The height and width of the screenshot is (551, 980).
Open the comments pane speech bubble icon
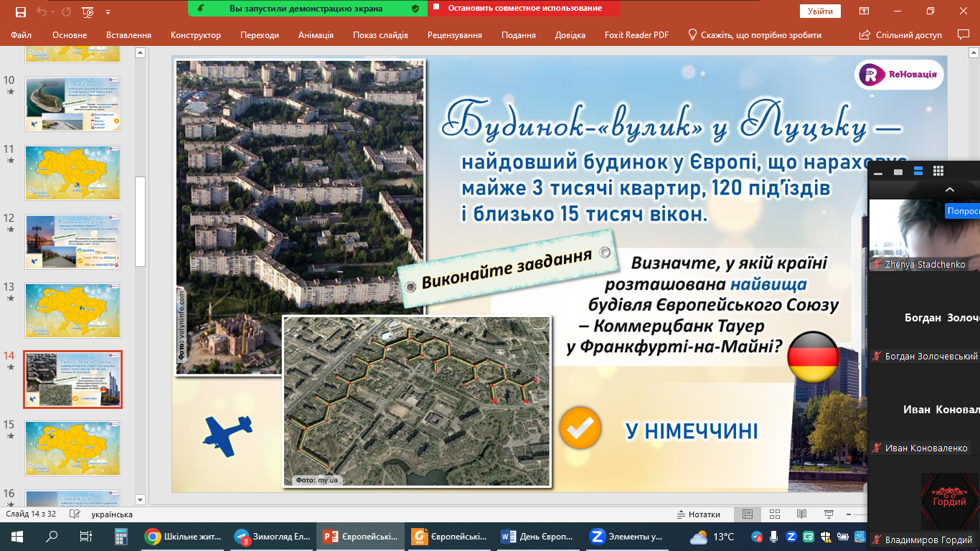pos(963,34)
